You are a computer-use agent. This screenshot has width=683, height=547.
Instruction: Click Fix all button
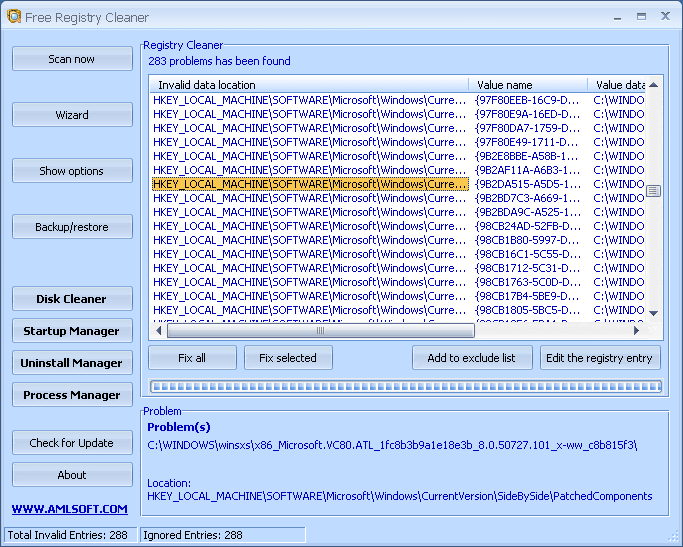192,358
